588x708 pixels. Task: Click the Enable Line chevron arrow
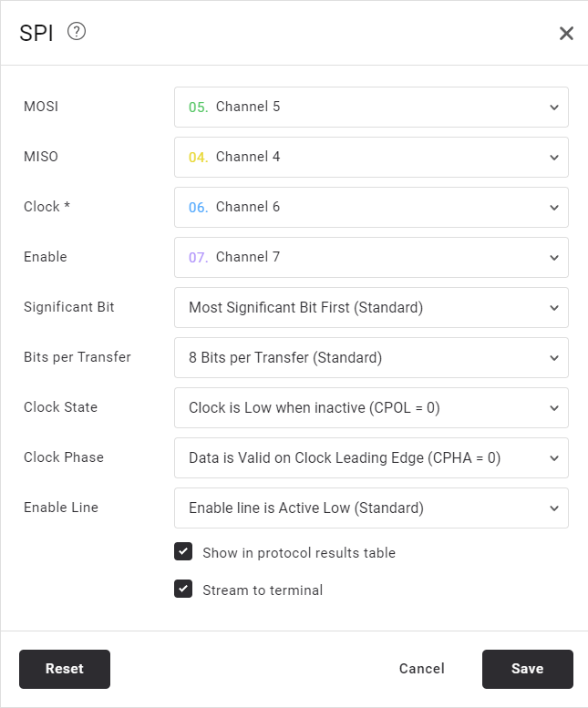pyautogui.click(x=554, y=508)
